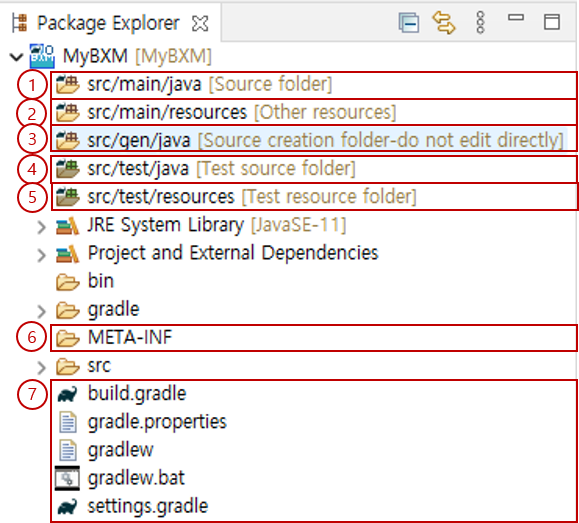
Task: Collapse the MyBXM project node
Action: pos(17,57)
